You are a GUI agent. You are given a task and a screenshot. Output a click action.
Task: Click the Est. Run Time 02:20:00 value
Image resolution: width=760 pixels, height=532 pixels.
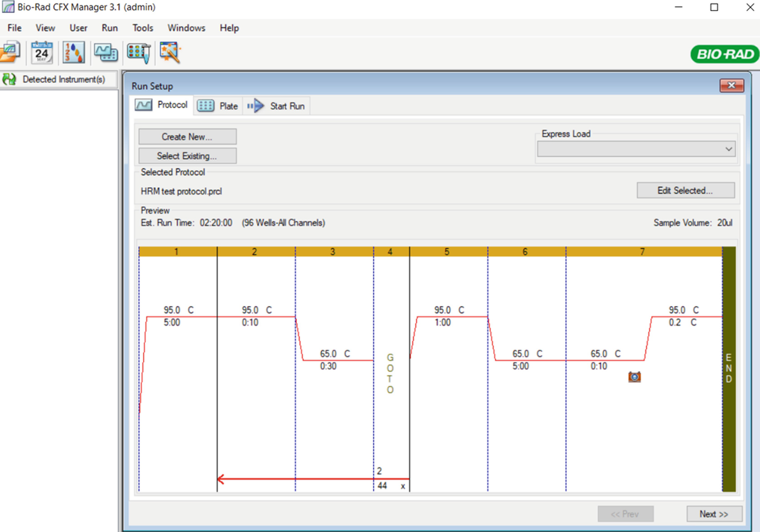216,223
